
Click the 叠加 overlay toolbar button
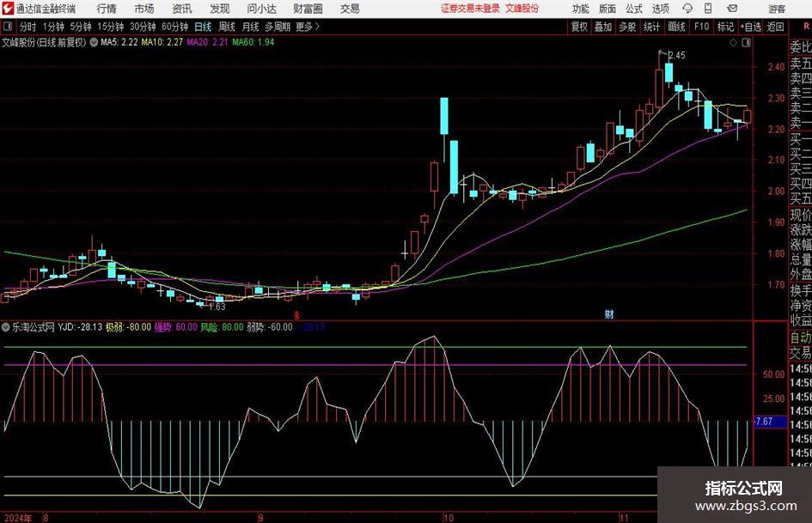(603, 27)
